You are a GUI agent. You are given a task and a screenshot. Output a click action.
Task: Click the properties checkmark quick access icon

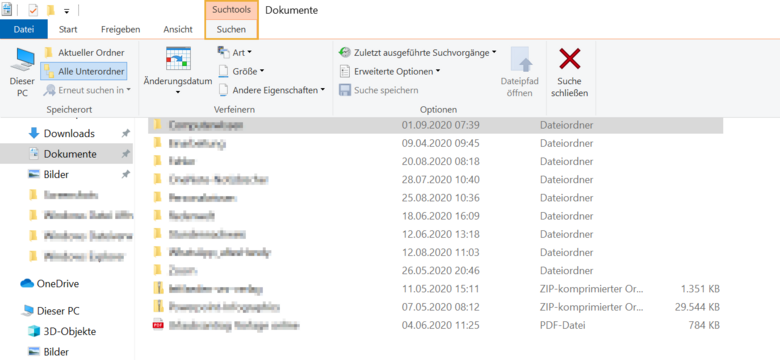pyautogui.click(x=33, y=10)
